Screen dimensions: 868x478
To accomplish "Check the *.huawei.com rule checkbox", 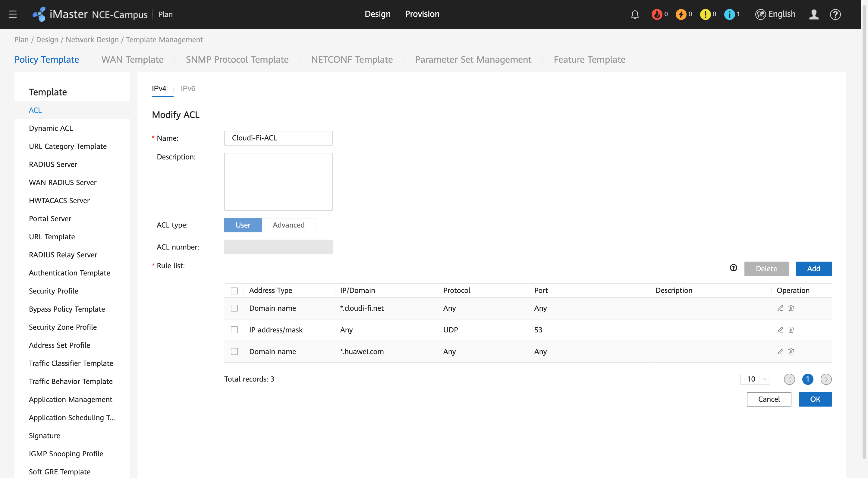I will point(234,351).
